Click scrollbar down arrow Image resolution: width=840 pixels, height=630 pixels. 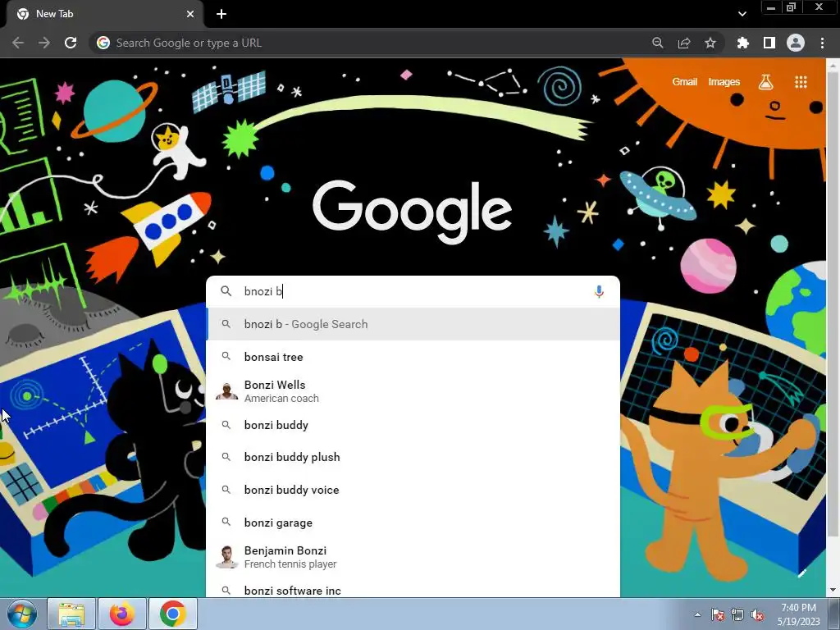coord(833,590)
